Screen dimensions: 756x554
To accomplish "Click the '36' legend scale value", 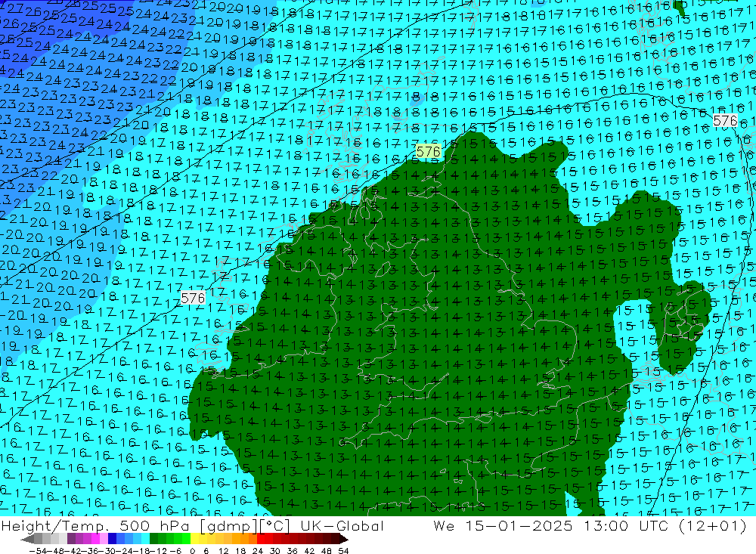I will tap(292, 551).
